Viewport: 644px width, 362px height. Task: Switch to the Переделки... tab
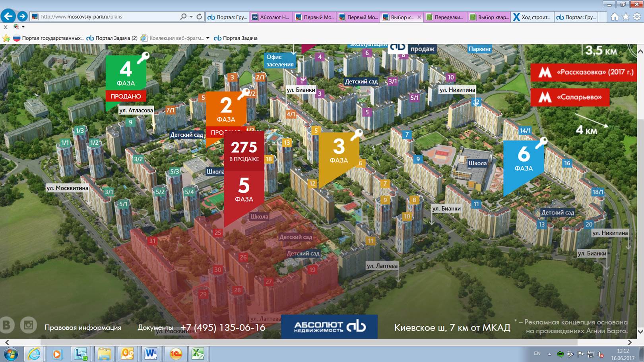[445, 17]
